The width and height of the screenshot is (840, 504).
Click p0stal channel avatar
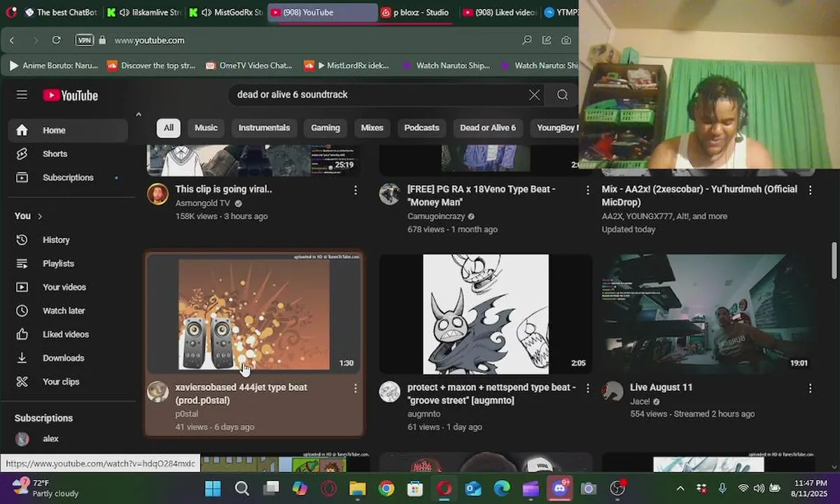click(x=157, y=392)
